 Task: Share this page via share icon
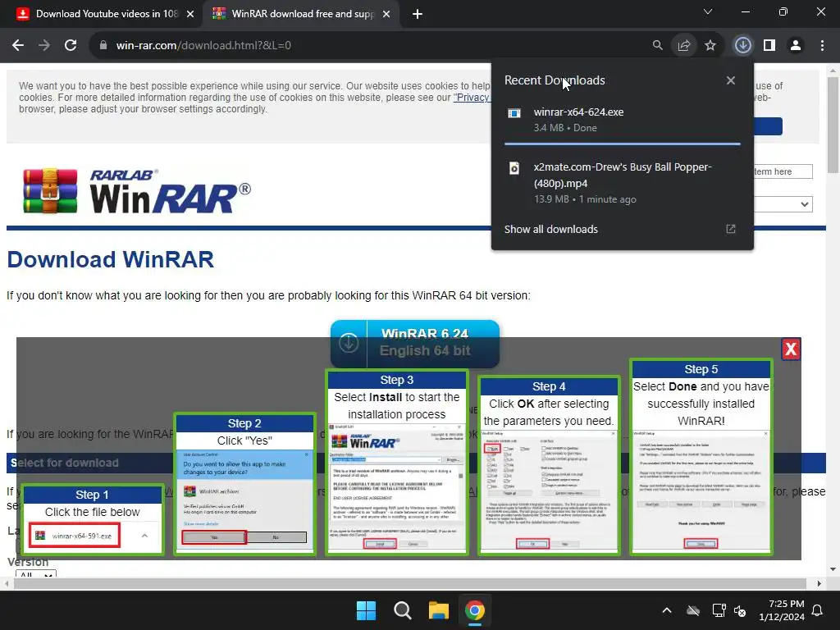pos(683,46)
